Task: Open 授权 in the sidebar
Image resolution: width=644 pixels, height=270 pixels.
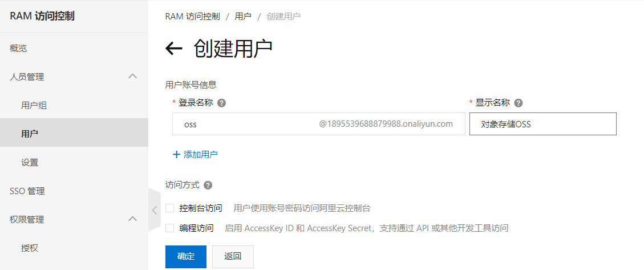Action: click(30, 248)
